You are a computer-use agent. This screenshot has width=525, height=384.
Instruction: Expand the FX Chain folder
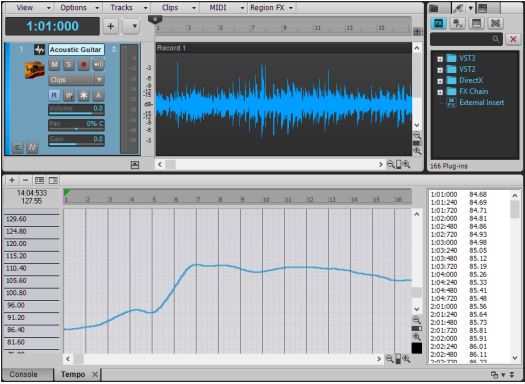coord(440,92)
